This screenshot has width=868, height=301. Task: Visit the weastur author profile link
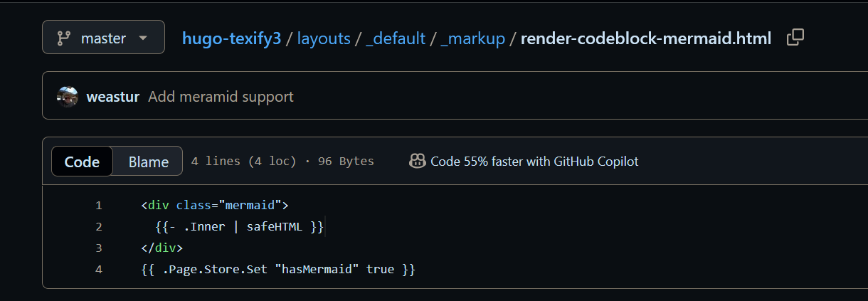pos(113,97)
